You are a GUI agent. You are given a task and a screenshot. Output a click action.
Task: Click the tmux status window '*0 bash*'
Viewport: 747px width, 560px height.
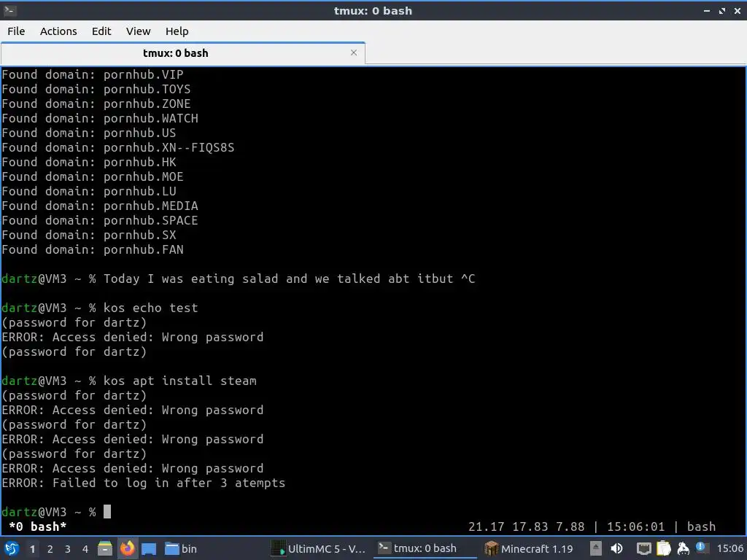[38, 526]
